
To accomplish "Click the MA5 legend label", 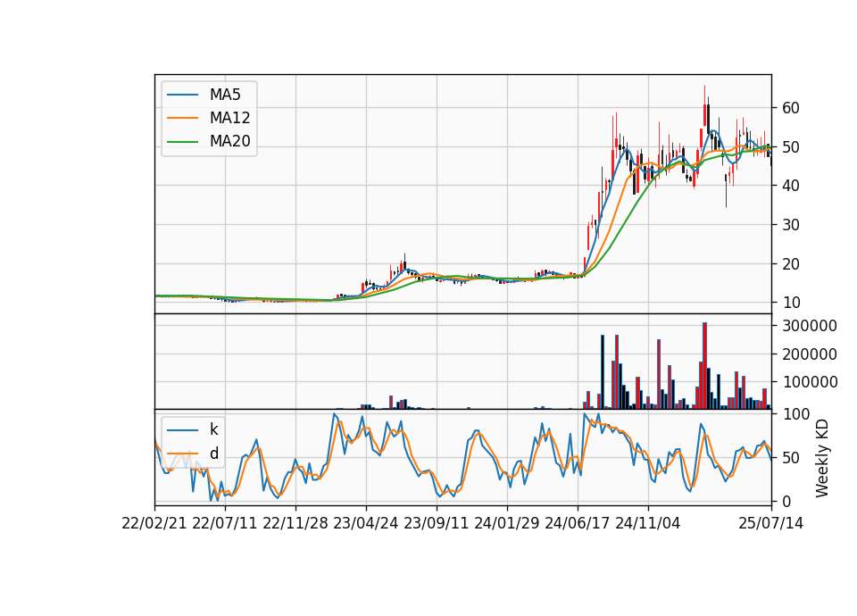I will (225, 95).
